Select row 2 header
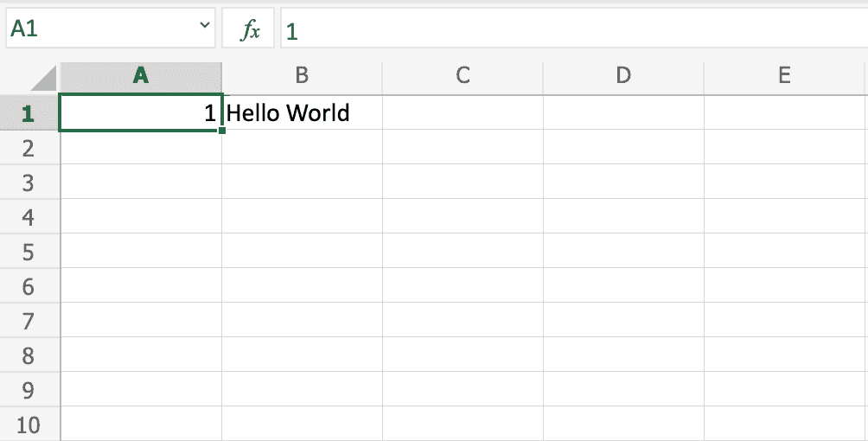 (29, 148)
